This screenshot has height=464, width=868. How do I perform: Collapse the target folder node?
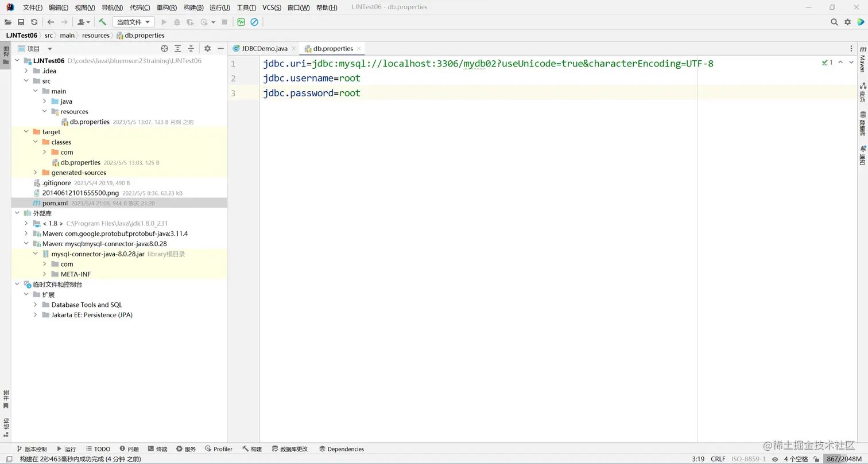tap(26, 132)
